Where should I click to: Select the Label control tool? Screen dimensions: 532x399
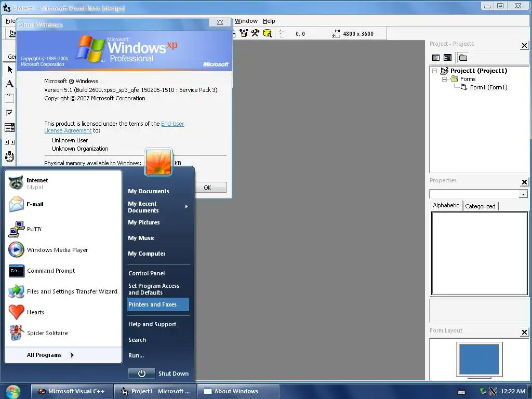pos(9,84)
